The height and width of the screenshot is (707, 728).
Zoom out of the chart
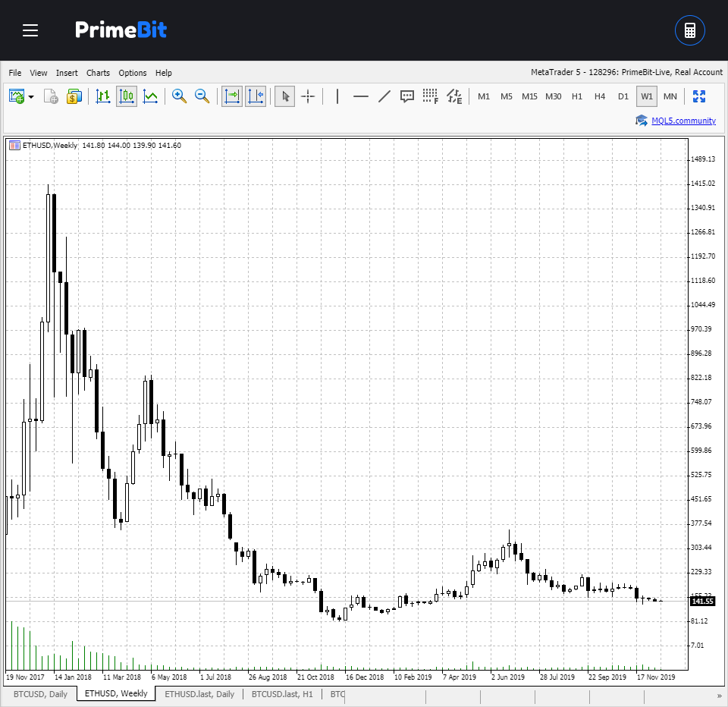tap(202, 96)
